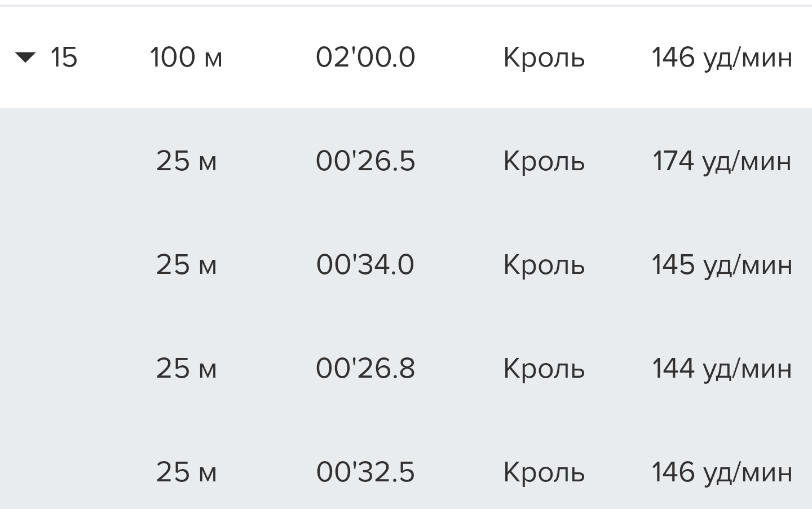Collapse interval 15 with the triangle arrow
This screenshot has height=509, width=812.
pyautogui.click(x=25, y=57)
